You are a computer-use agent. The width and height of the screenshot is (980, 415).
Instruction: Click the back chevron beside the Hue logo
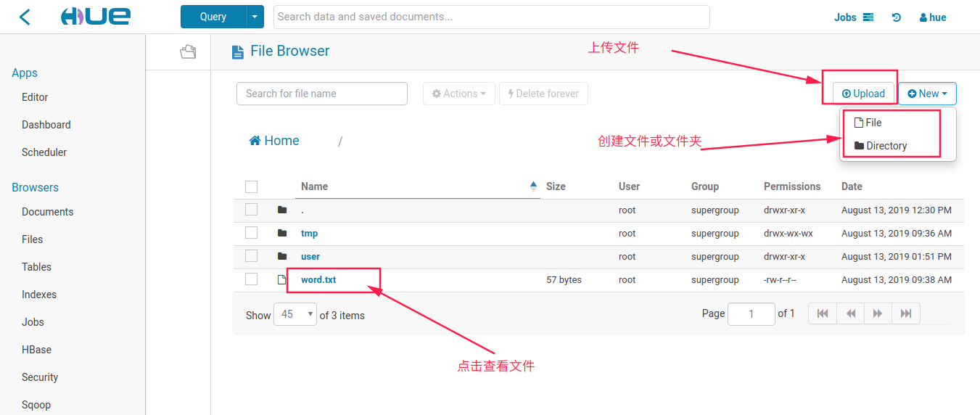click(25, 17)
